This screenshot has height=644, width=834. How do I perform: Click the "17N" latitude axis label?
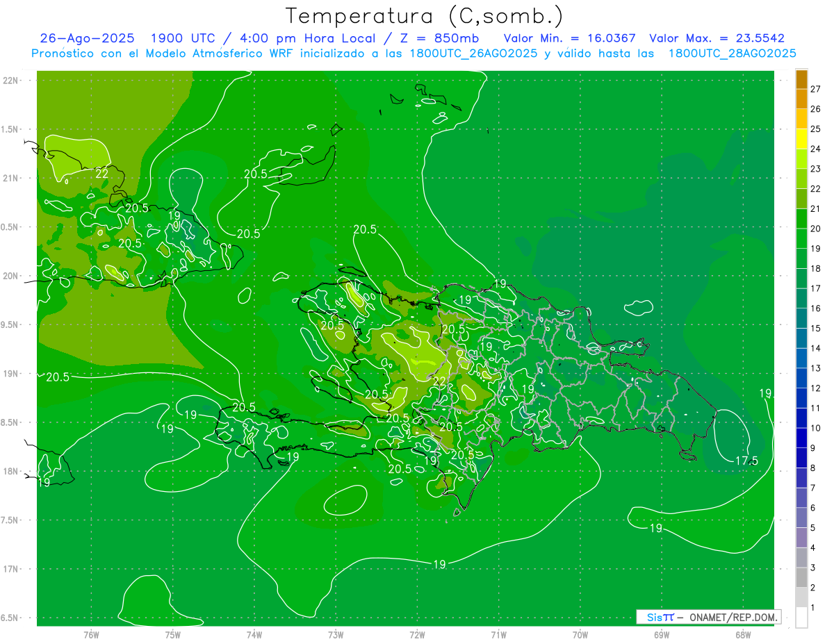click(x=10, y=570)
